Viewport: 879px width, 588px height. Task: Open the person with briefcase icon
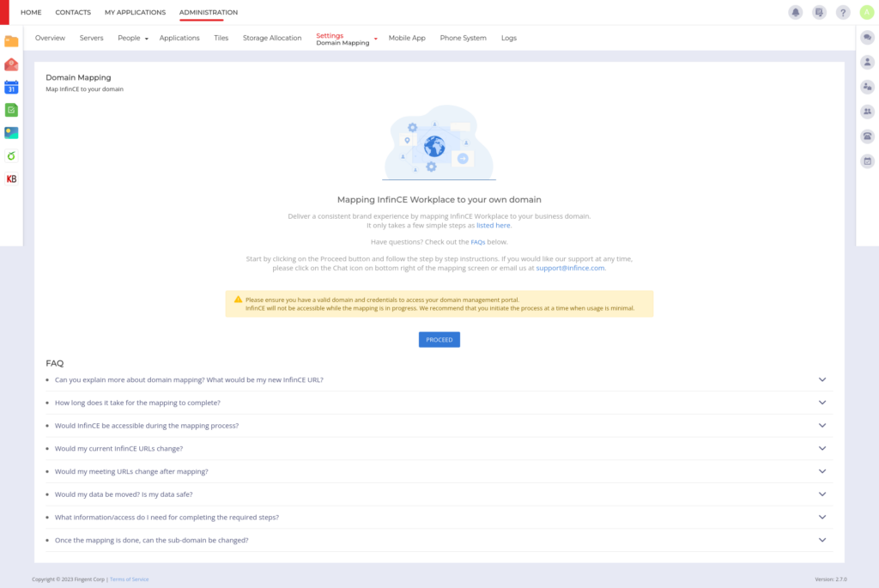(867, 87)
